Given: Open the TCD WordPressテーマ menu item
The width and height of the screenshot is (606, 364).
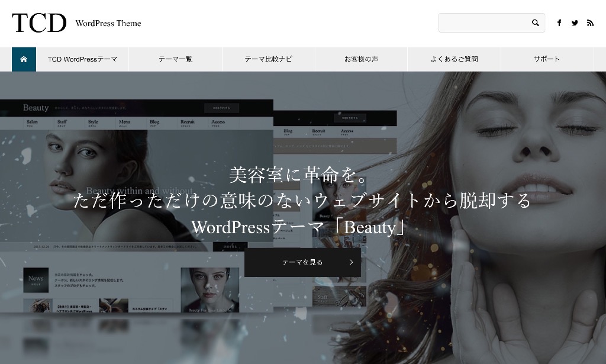Looking at the screenshot, I should click(x=82, y=59).
